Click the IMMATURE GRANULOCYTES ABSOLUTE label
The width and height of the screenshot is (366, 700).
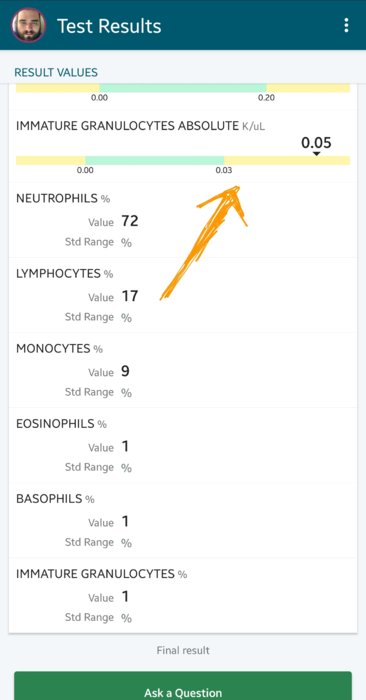click(127, 126)
